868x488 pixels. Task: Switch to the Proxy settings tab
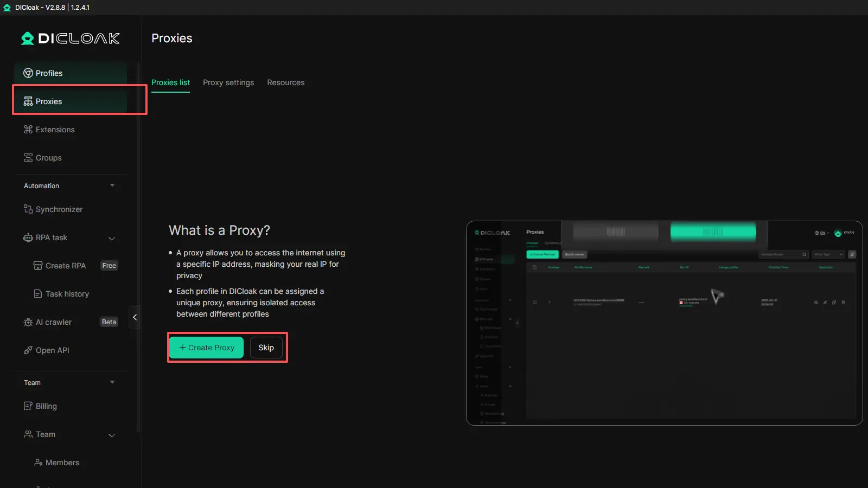point(228,82)
